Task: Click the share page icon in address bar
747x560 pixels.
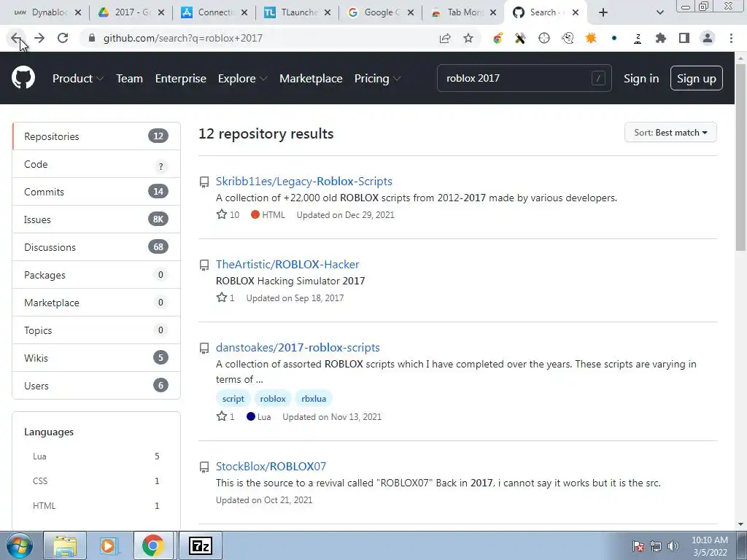Action: [x=445, y=38]
